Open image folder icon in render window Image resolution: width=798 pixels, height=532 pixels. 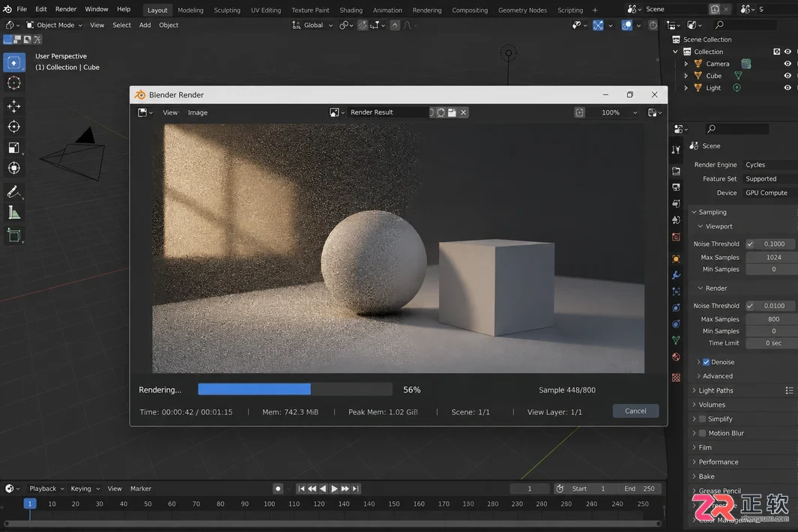[x=451, y=112]
